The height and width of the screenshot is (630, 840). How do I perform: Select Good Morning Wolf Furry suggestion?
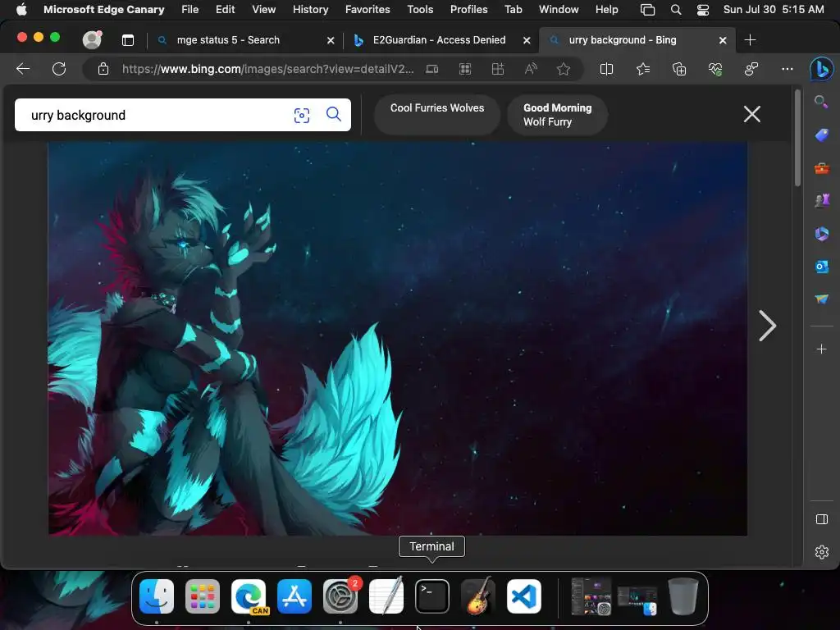557,115
